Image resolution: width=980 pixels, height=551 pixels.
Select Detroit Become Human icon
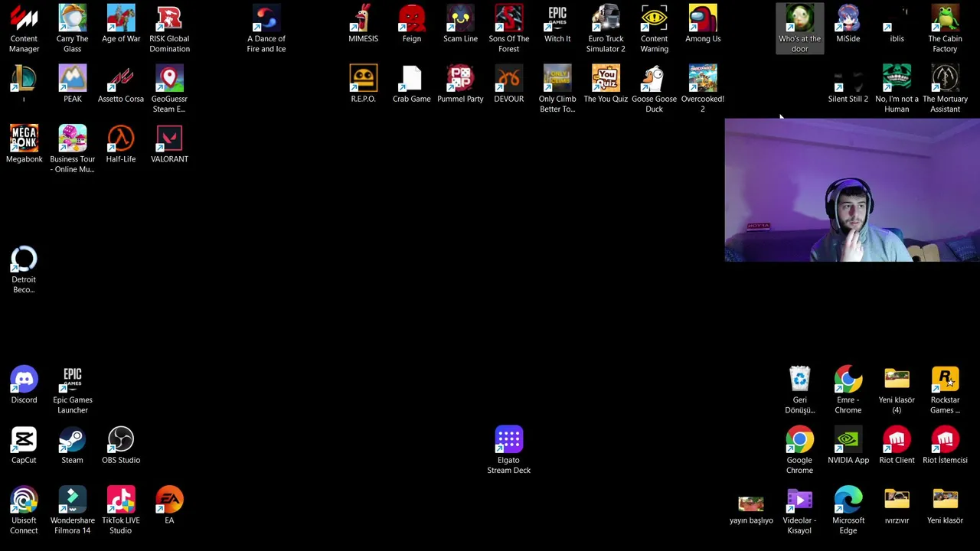[24, 269]
